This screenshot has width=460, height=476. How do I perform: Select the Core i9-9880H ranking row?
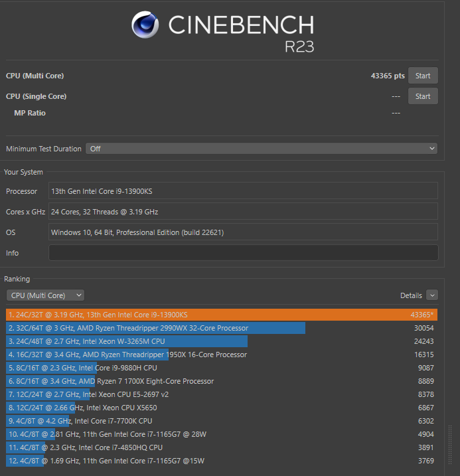tap(222, 368)
